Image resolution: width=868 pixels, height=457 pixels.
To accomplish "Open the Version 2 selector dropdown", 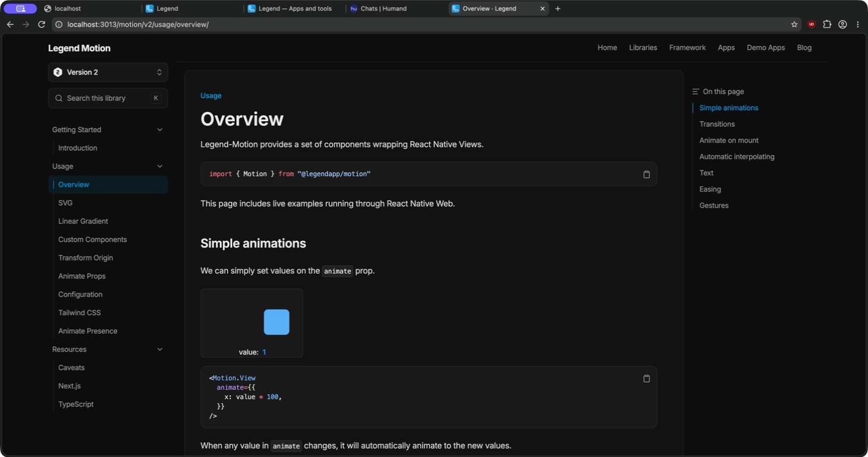I will point(108,72).
